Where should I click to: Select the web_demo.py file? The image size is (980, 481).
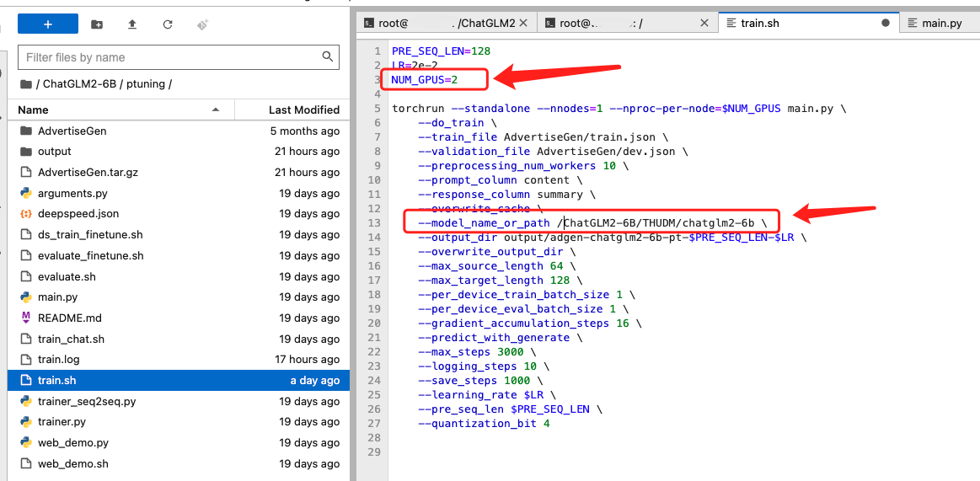tap(178, 443)
